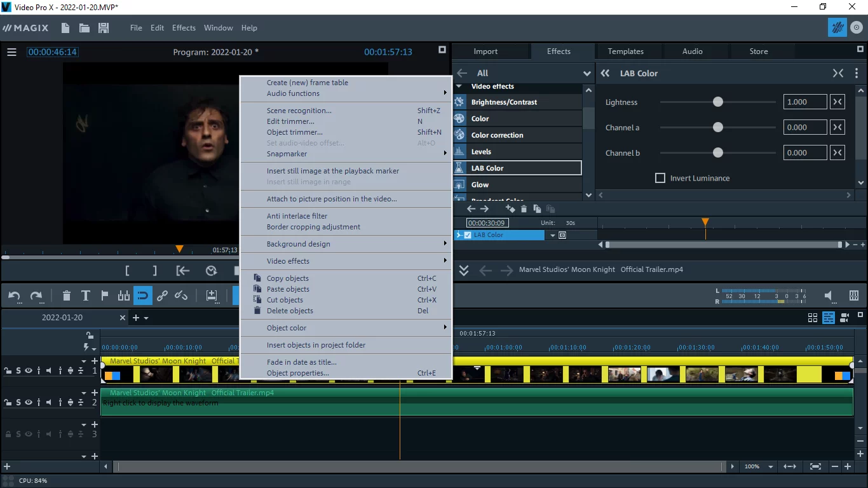Screen dimensions: 868x488
Task: Switch to multicam mode camera icon
Action: point(844,318)
